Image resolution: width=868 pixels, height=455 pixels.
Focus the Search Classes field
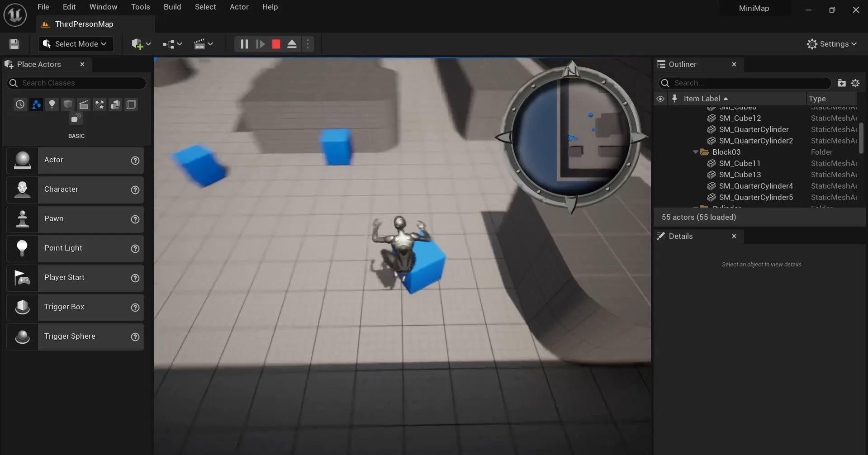pos(76,83)
